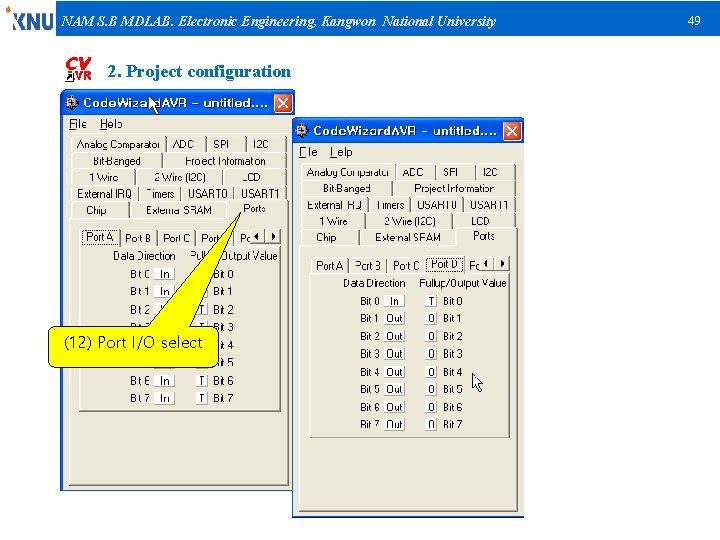Toggle Bit 0 pullup T in right window

pos(431,301)
